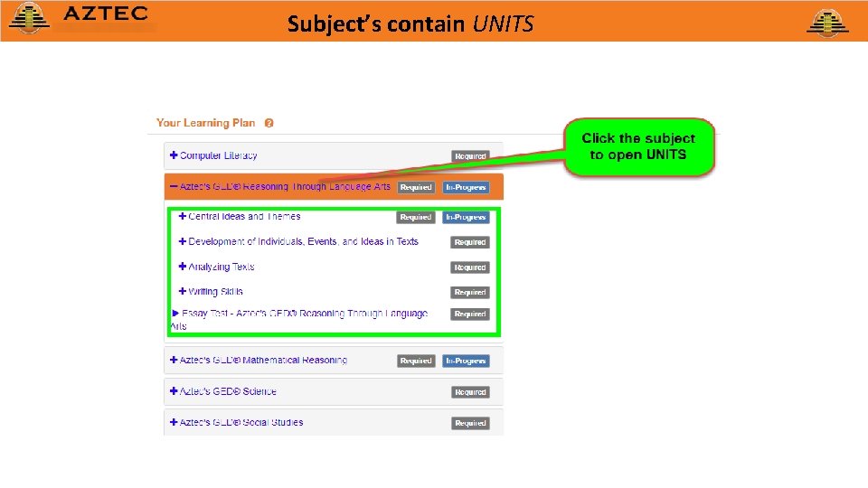Viewport: 868px width, 488px height.
Task: Click Required badge for Central Ideas and Themes
Action: 416,218
